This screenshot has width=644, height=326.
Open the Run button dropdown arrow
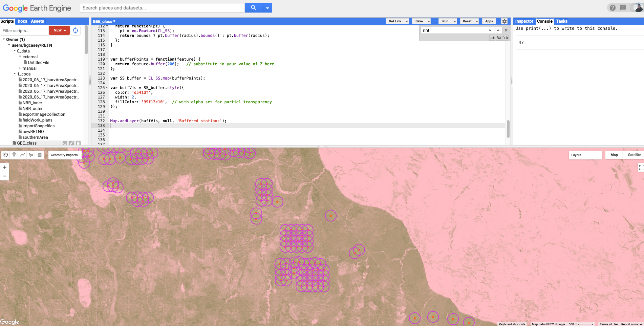[455, 21]
